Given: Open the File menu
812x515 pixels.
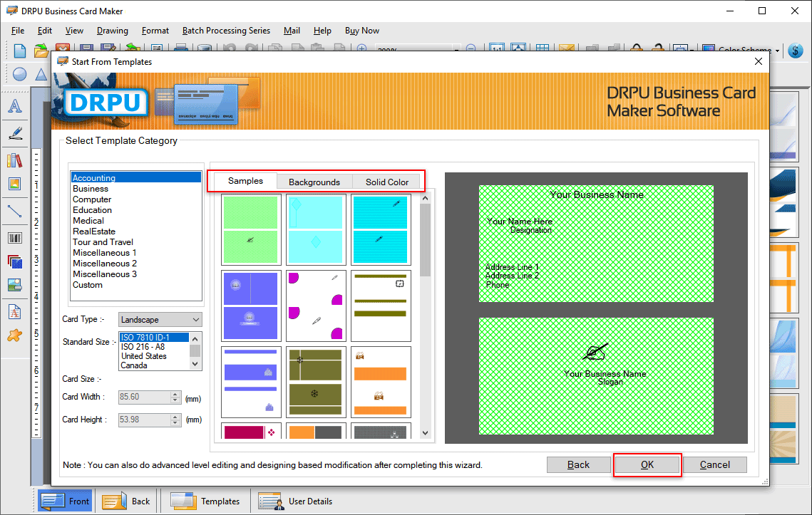Looking at the screenshot, I should 18,31.
